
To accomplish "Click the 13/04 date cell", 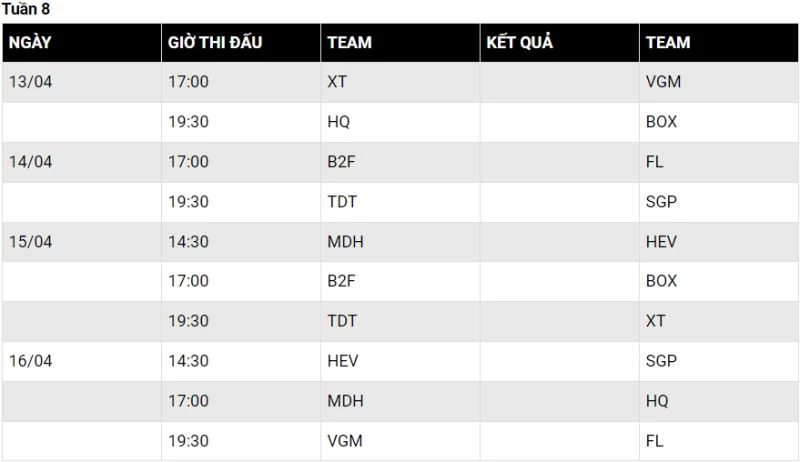I will (x=31, y=82).
